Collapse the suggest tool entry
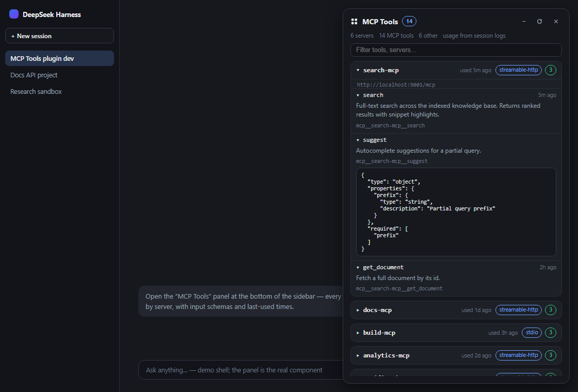 [358, 140]
